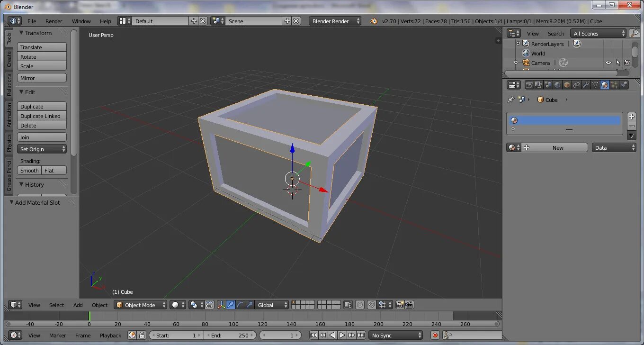Open the Render Layers properties tab icon
Screen dimensions: 644x345
[538, 85]
